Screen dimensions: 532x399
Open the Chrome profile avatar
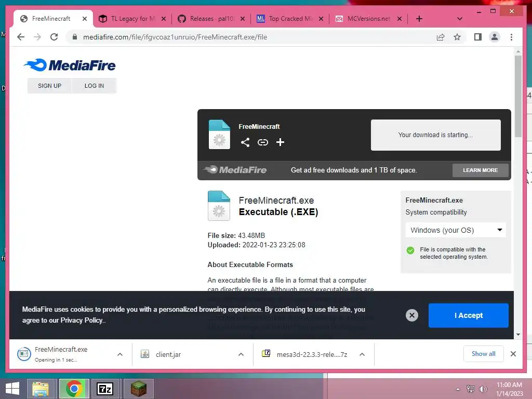pyautogui.click(x=495, y=37)
